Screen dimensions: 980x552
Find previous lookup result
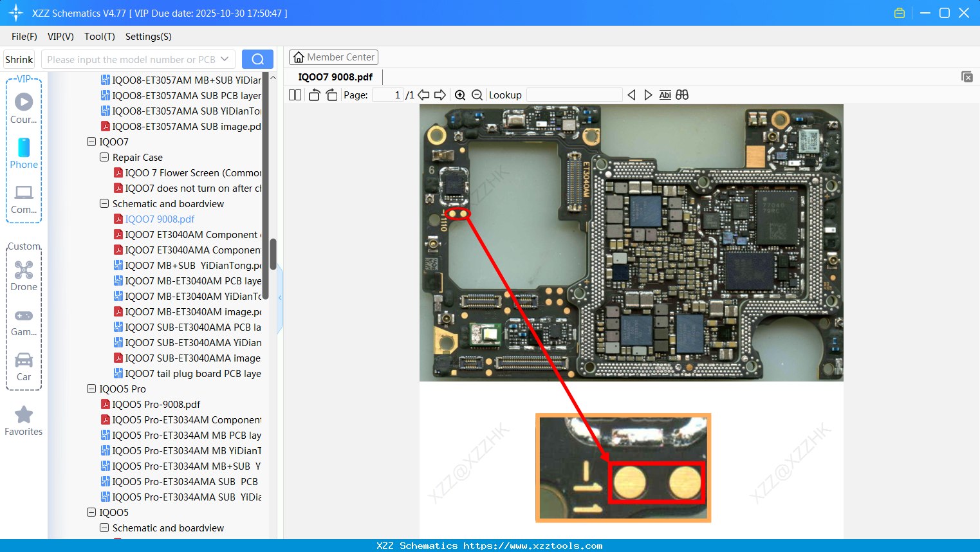point(631,95)
